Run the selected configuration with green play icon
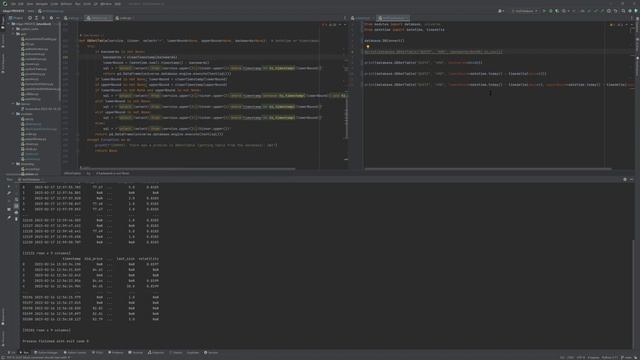 (x=544, y=11)
